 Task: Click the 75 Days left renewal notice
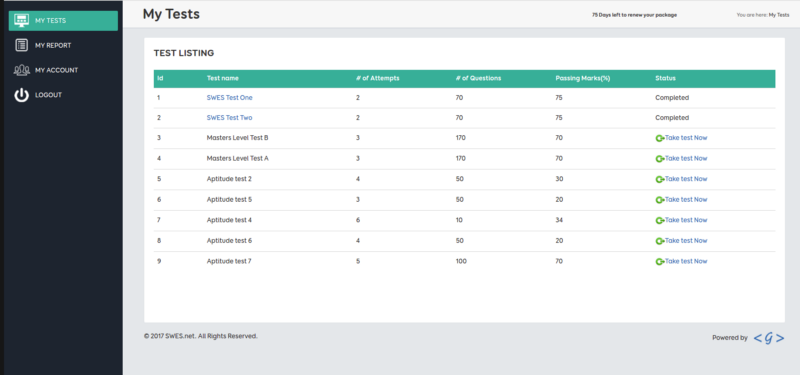634,15
